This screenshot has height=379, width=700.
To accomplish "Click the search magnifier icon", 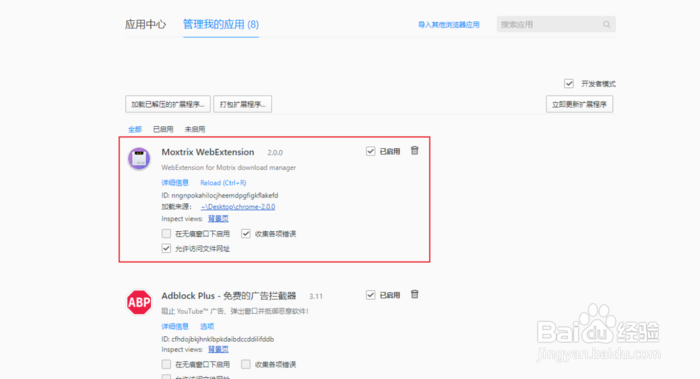I will point(606,25).
